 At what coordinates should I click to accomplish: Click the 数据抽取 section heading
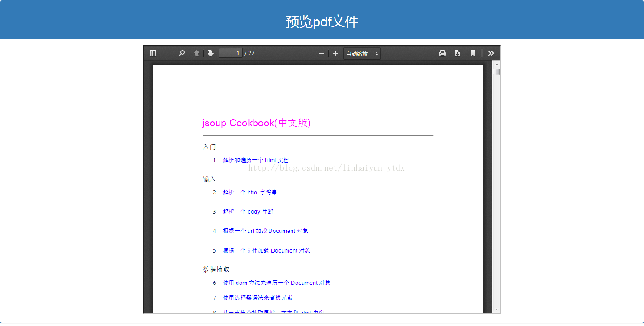[216, 270]
